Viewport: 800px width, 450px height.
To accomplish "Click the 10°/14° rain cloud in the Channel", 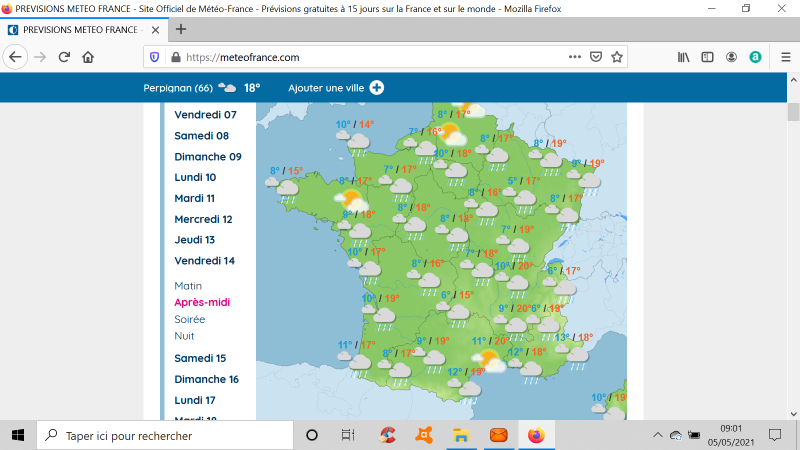I will tap(354, 142).
